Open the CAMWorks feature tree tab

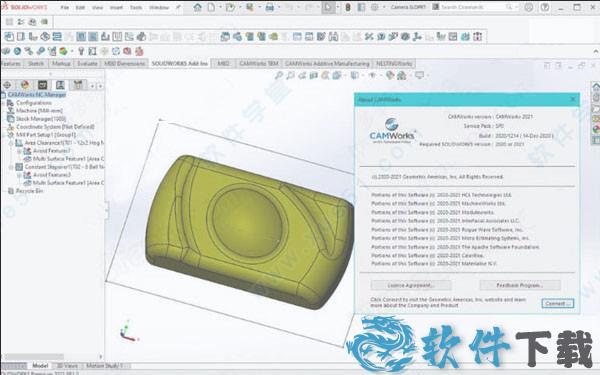click(x=42, y=85)
